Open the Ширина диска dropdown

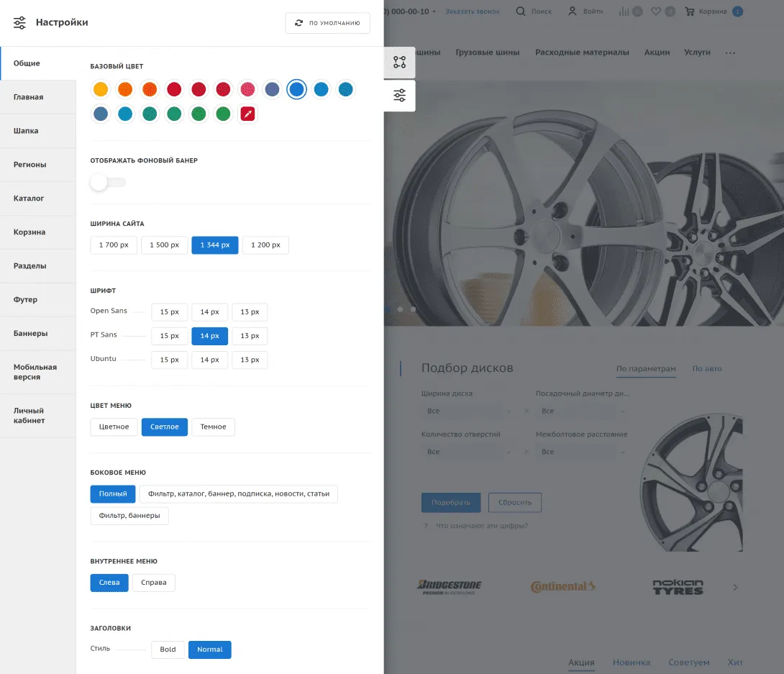click(469, 411)
